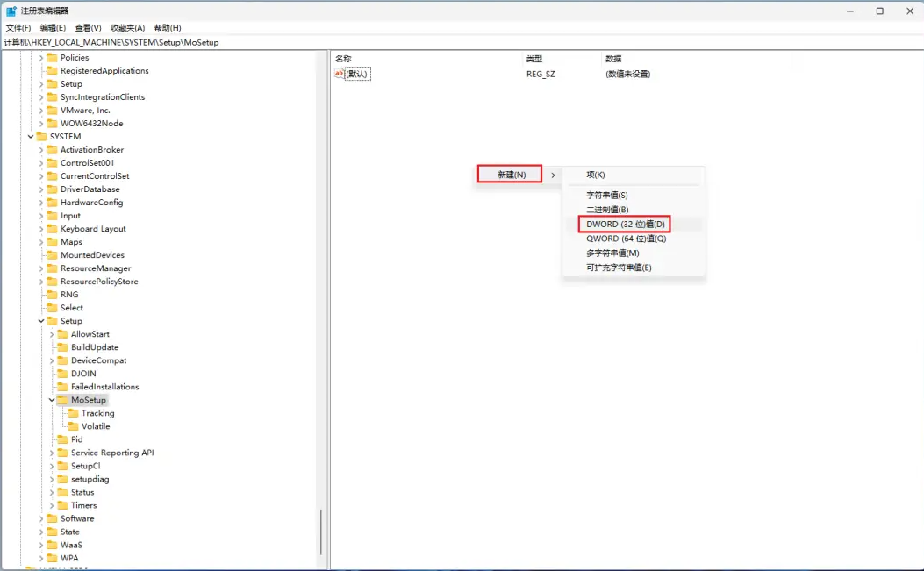Viewport: 924px width, 571px height.
Task: Click the HardwareConfig folder icon
Action: pos(53,202)
